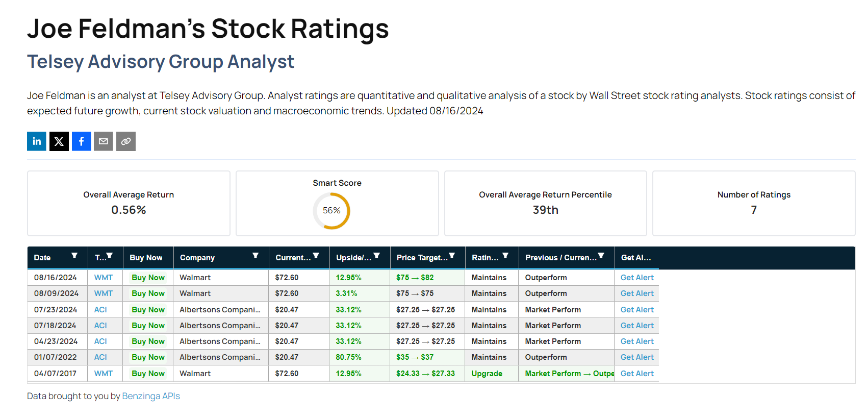Share page on Facebook icon

82,141
